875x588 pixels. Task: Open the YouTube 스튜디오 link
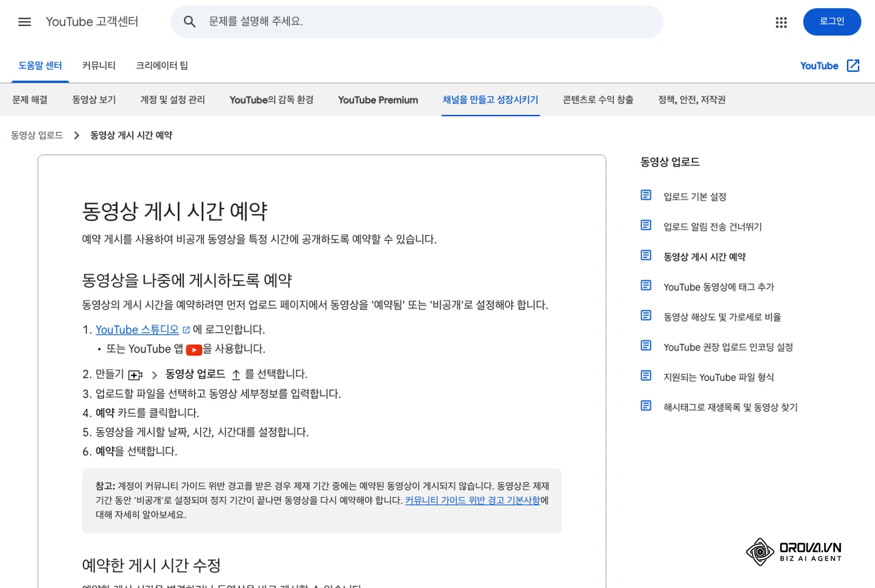click(137, 330)
